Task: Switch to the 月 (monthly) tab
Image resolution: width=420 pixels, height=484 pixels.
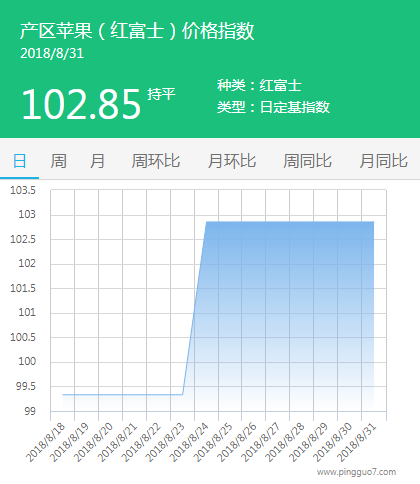Action: [x=97, y=161]
